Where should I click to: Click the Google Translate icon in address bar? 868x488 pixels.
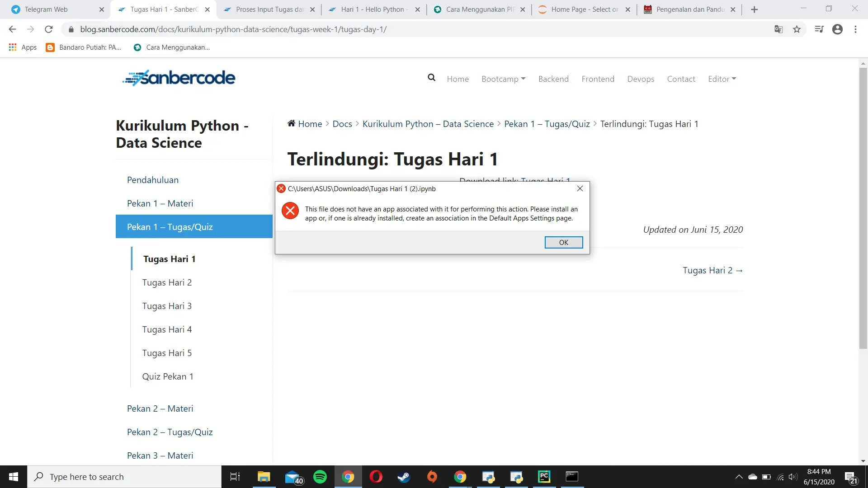pos(778,29)
